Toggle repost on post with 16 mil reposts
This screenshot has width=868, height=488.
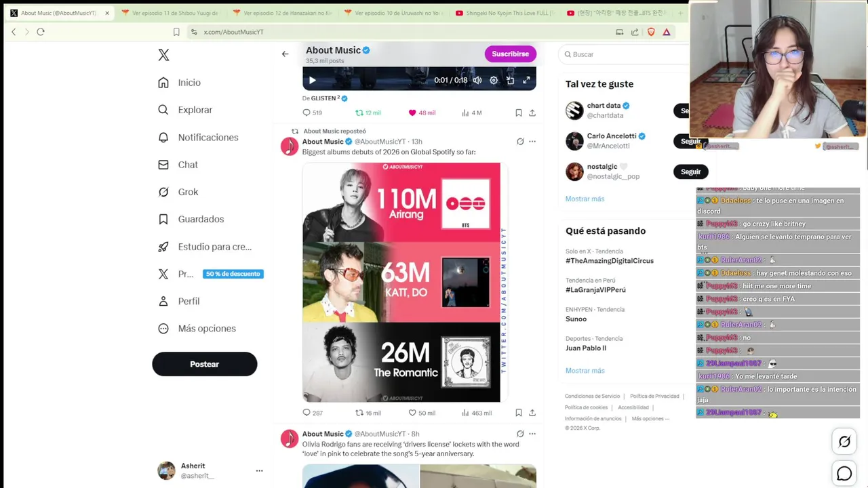coord(368,413)
